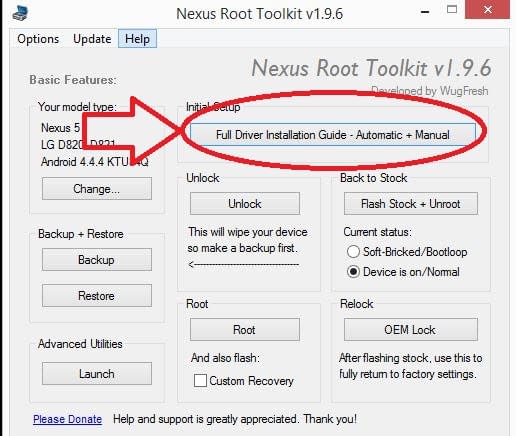
Task: Click the Change... model button
Action: pyautogui.click(x=97, y=189)
